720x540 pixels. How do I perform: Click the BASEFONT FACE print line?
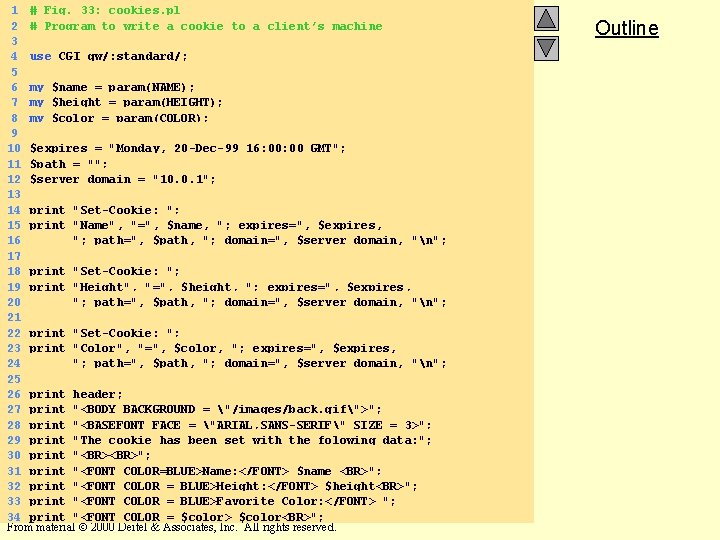[x=230, y=425]
